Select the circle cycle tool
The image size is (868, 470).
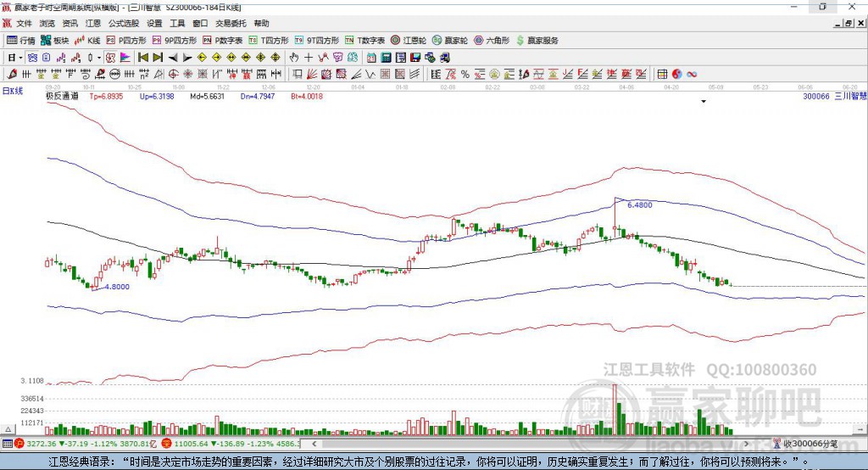click(x=115, y=75)
